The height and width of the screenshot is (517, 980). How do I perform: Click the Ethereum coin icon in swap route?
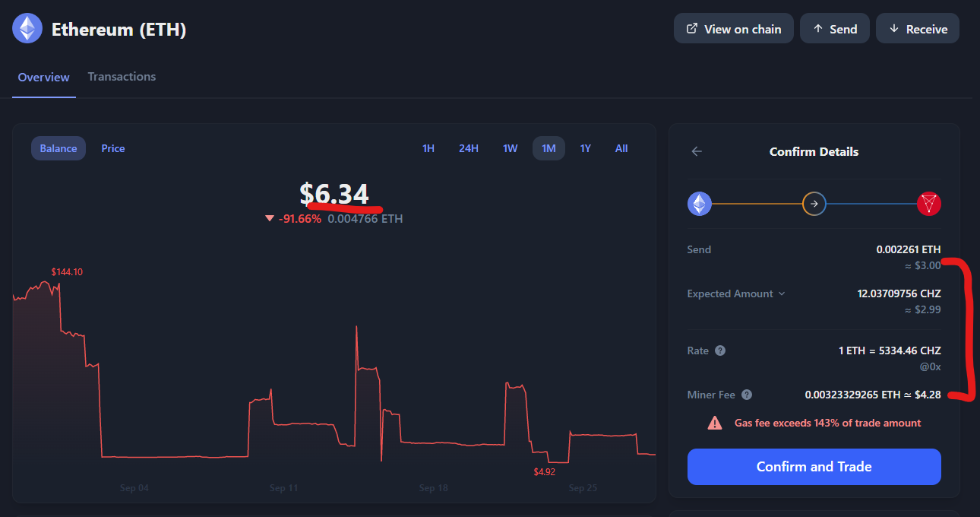700,204
